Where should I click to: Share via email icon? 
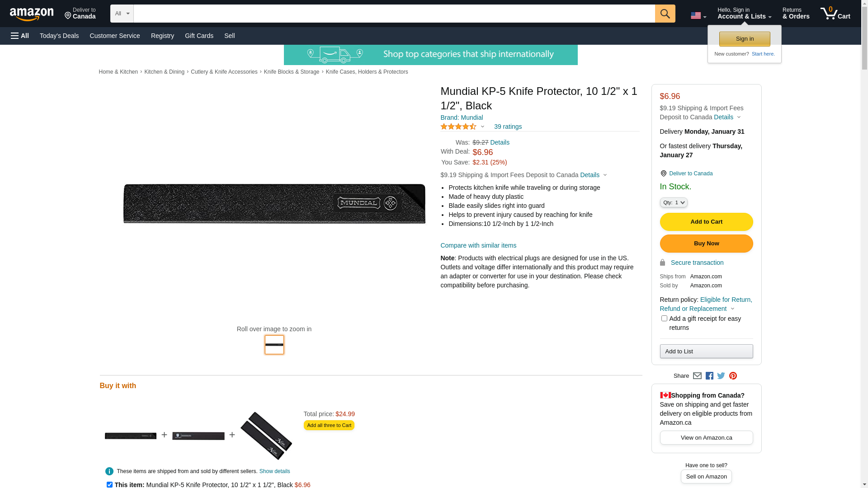697,376
